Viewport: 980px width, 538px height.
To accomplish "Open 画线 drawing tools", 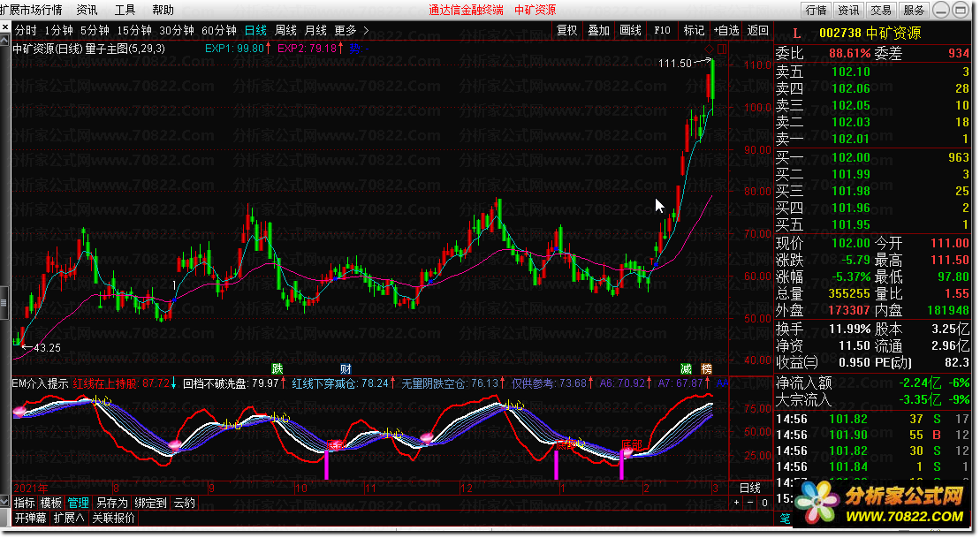I will 631,31.
